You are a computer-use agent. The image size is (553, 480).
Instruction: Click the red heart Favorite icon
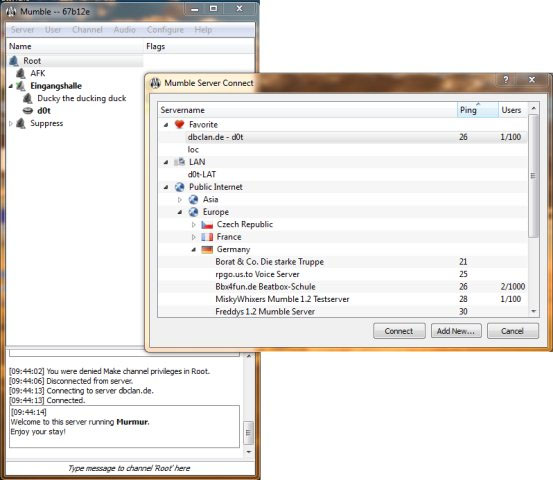click(x=180, y=124)
